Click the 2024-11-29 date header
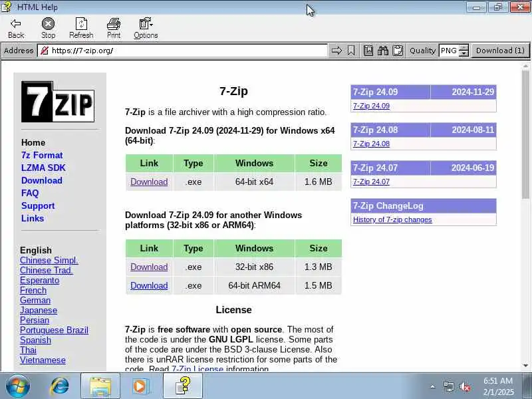The height and width of the screenshot is (399, 532). [464, 92]
